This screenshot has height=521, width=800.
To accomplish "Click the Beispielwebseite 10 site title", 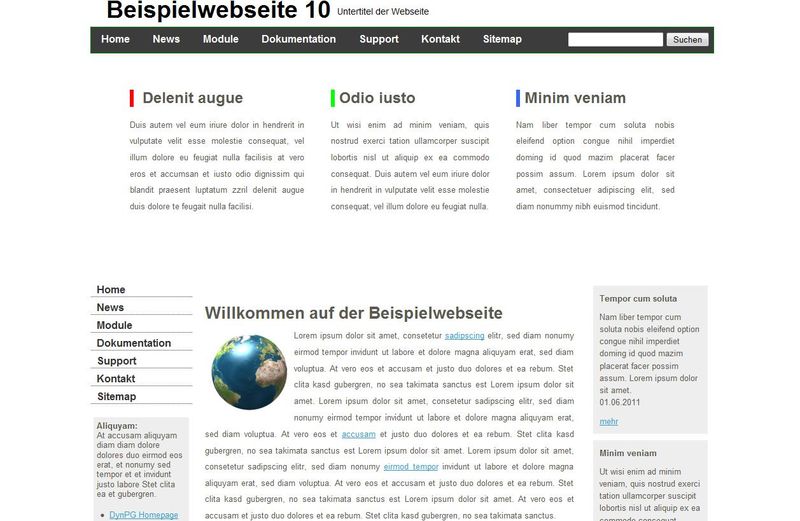I will (x=217, y=11).
